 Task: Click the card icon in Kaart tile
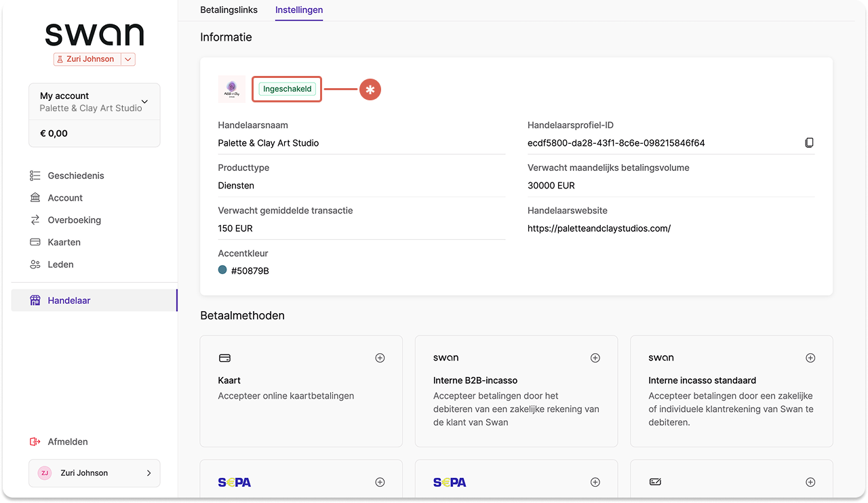click(x=224, y=358)
